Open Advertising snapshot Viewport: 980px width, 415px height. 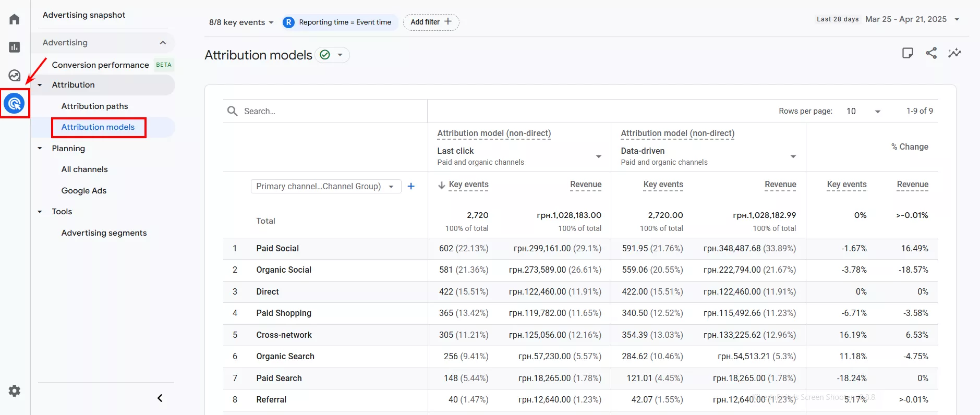84,15
